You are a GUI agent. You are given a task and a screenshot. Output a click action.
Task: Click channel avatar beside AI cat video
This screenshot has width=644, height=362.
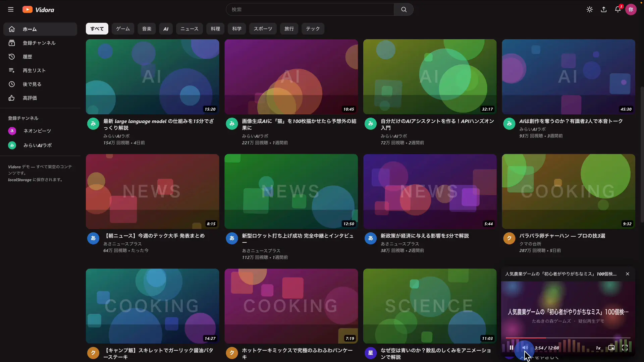point(232,124)
